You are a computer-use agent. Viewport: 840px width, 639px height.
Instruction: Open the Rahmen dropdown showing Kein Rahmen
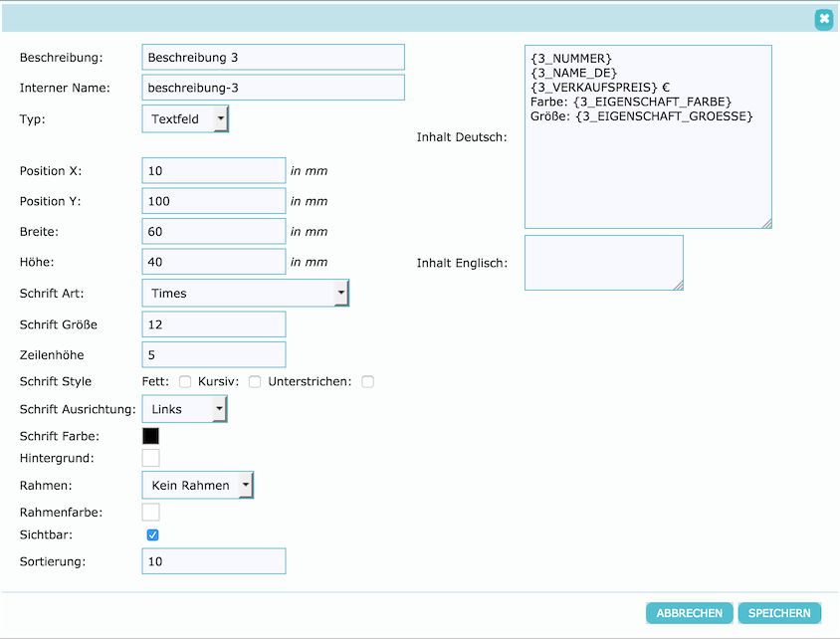[x=197, y=486]
